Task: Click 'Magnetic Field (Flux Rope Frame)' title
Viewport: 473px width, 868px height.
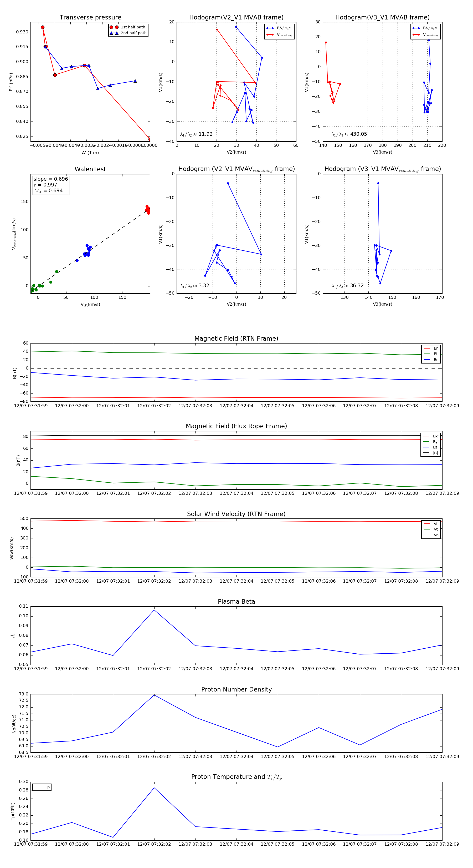Action: (236, 426)
